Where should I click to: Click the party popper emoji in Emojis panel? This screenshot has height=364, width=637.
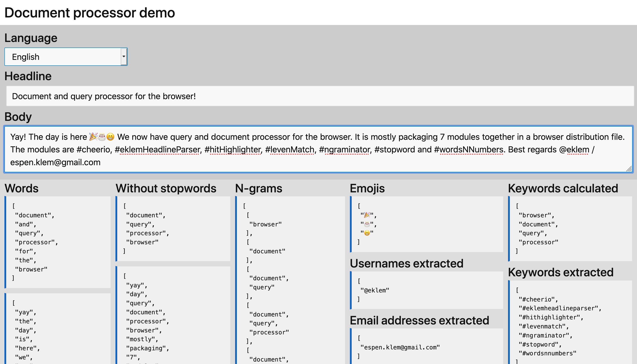point(367,215)
